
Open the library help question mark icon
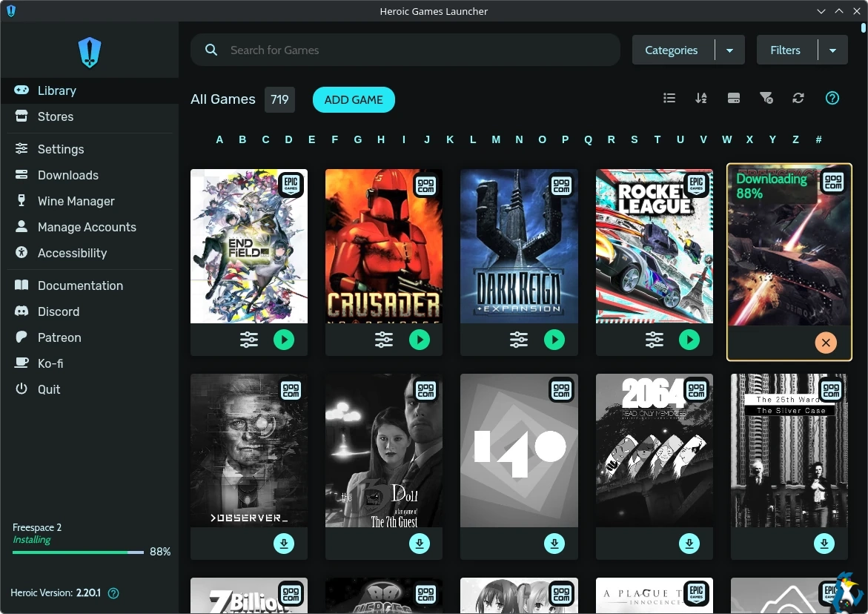tap(832, 99)
